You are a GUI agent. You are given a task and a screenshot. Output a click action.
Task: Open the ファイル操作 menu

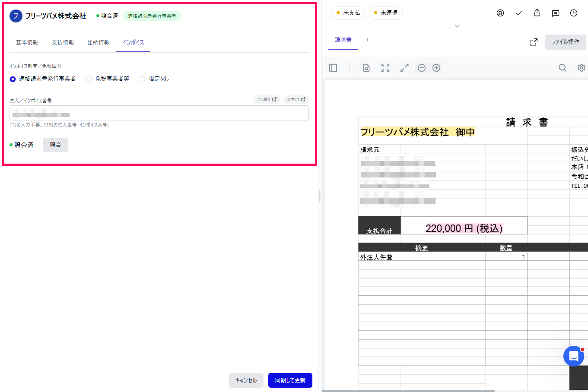[x=566, y=42]
